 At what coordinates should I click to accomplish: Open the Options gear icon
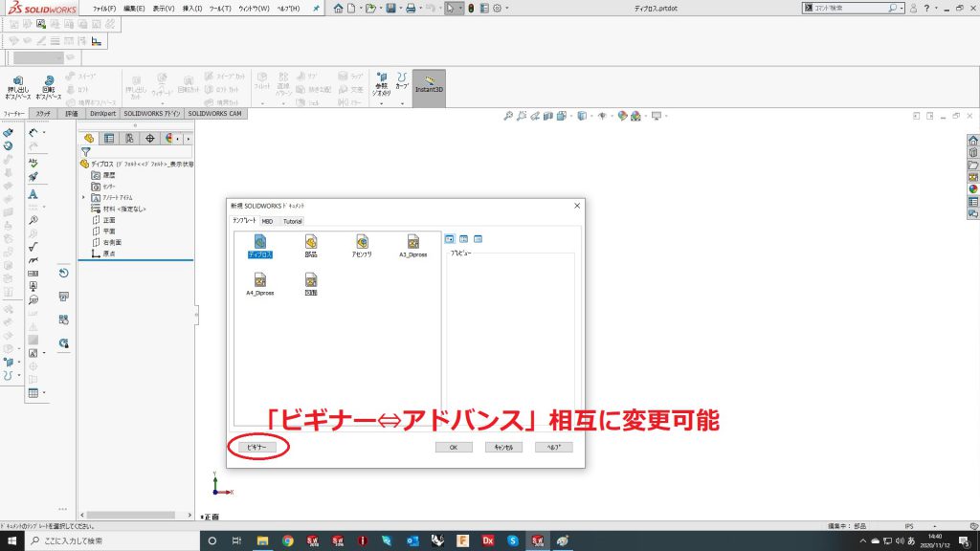tap(497, 8)
